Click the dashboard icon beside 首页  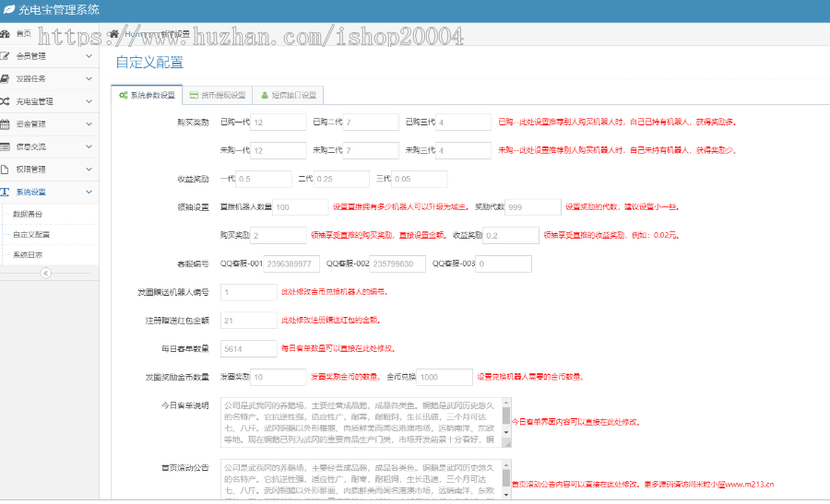pos(5,34)
